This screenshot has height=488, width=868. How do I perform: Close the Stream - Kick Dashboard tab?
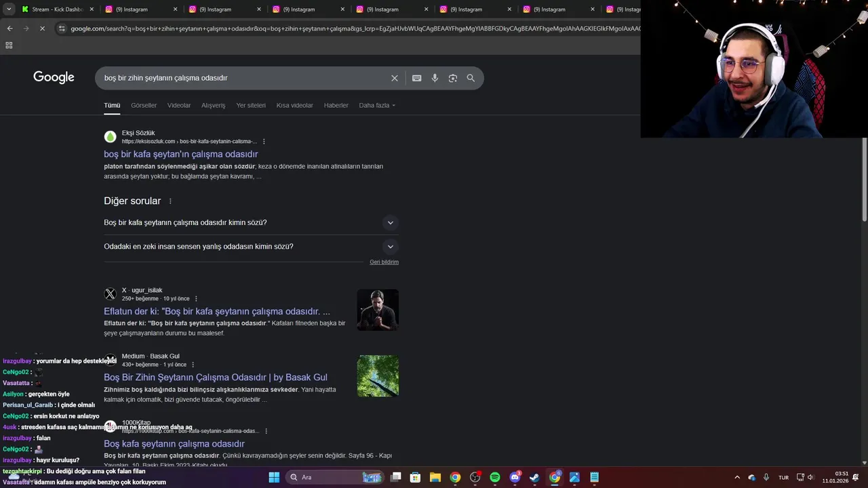click(x=92, y=9)
